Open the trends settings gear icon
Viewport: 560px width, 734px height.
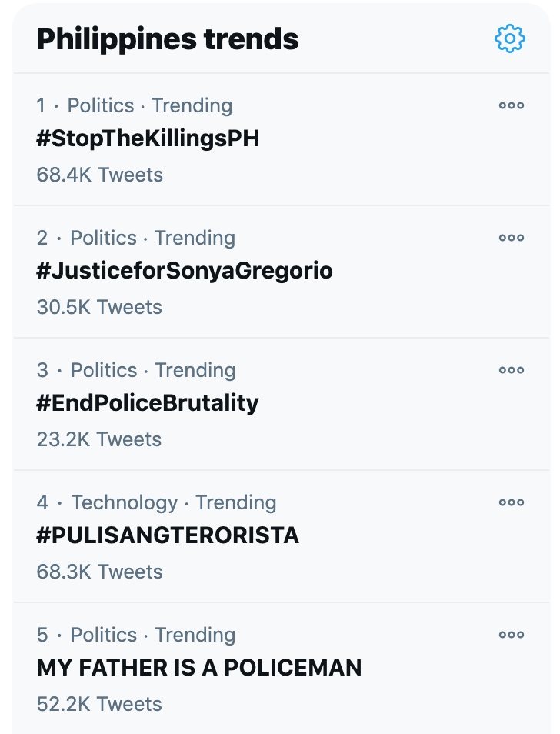(509, 38)
